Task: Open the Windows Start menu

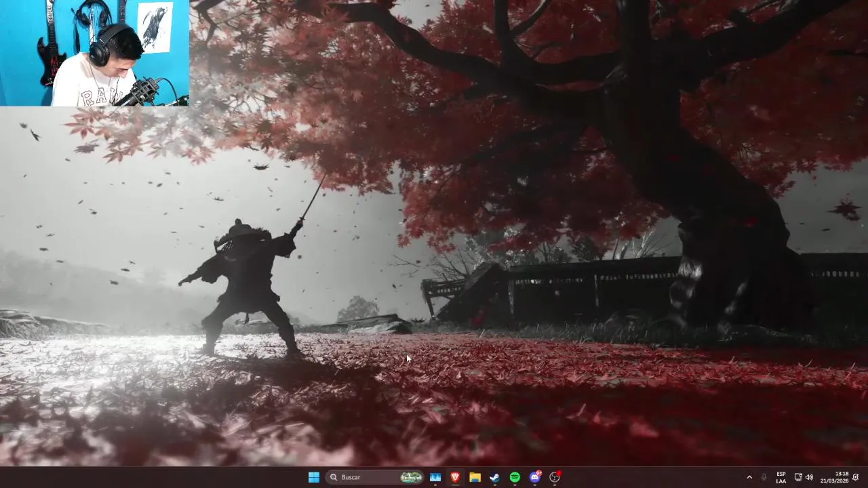Action: (x=314, y=477)
